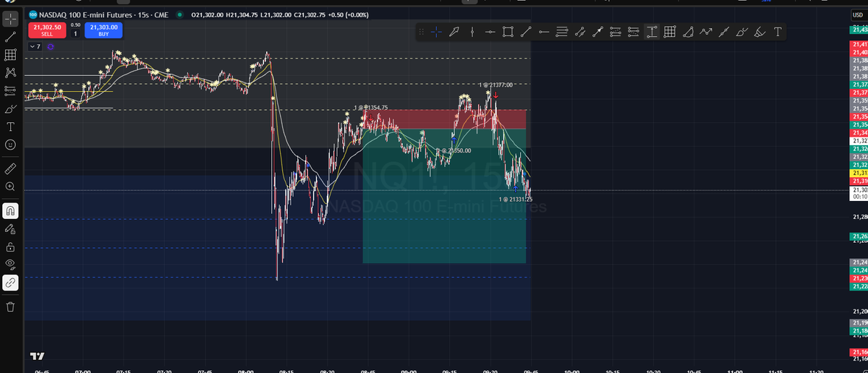Select the Trend line tool in favorites toolbar

click(x=526, y=32)
